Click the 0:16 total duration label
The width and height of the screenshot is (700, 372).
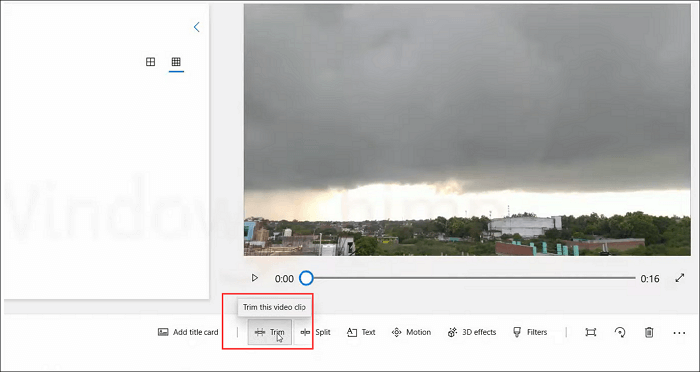point(650,279)
